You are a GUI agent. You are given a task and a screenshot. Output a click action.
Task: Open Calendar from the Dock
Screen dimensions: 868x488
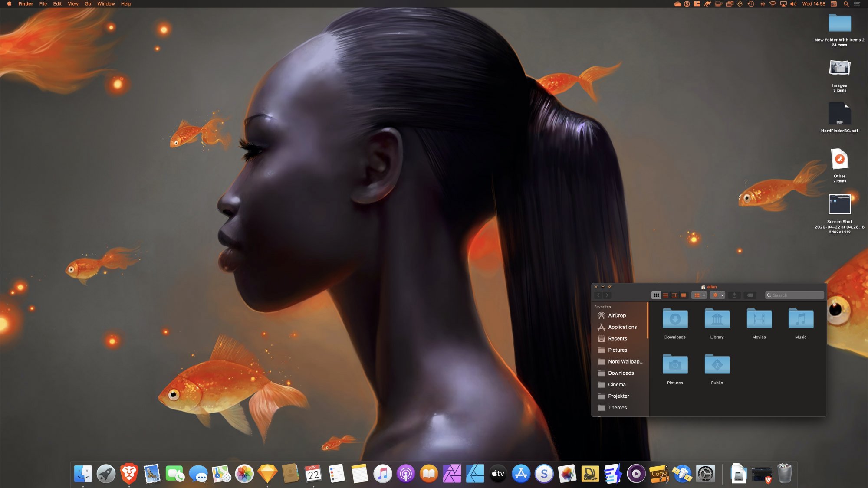point(313,474)
